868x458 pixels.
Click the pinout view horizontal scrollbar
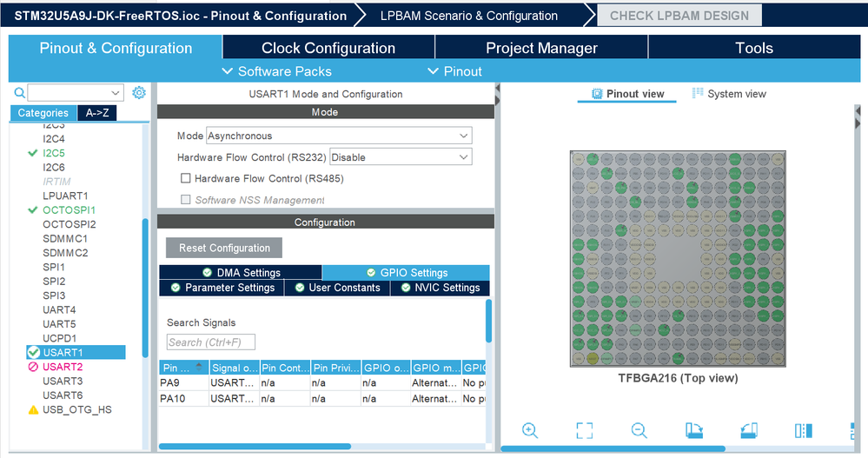click(613, 448)
